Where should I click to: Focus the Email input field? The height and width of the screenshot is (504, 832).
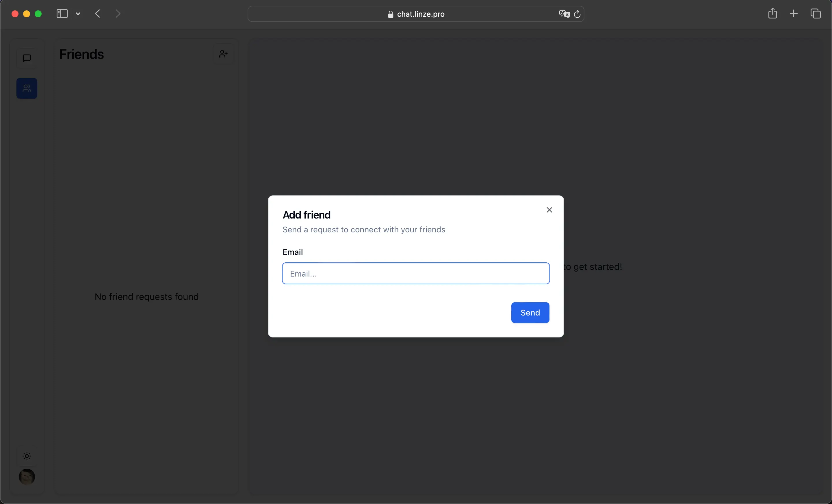coord(416,273)
